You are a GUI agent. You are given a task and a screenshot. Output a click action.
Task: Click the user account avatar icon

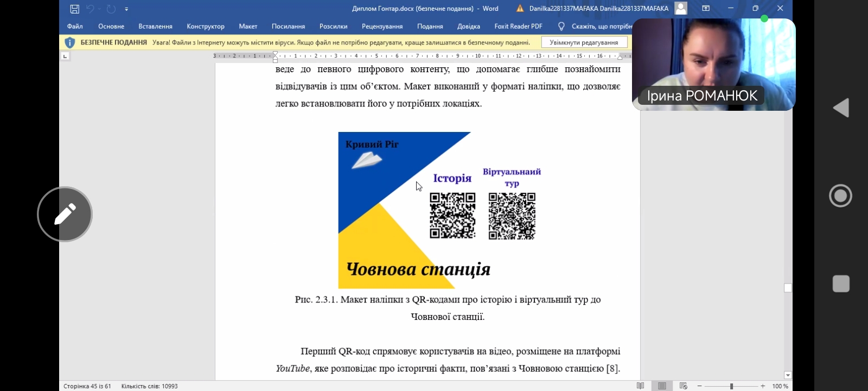(x=681, y=8)
